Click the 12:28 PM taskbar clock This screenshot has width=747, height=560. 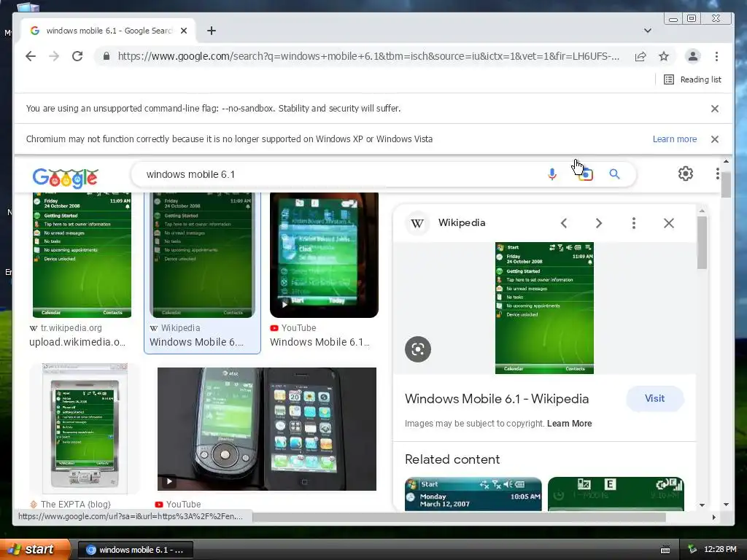(x=720, y=549)
